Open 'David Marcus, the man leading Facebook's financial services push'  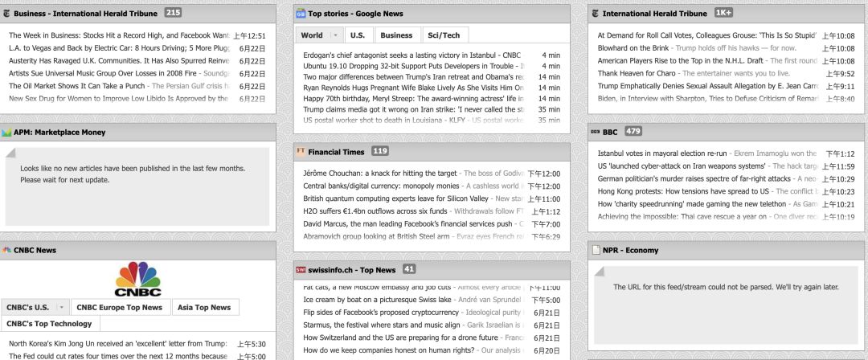click(x=408, y=223)
